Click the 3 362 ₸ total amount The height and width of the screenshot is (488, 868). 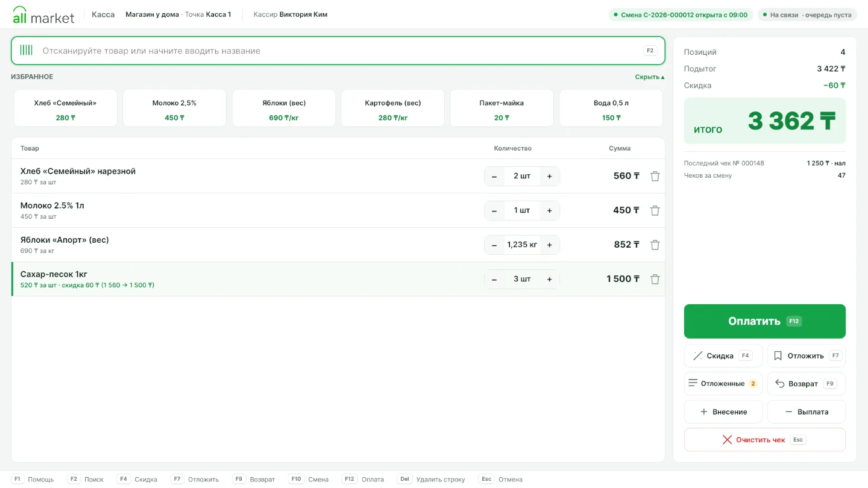point(791,121)
